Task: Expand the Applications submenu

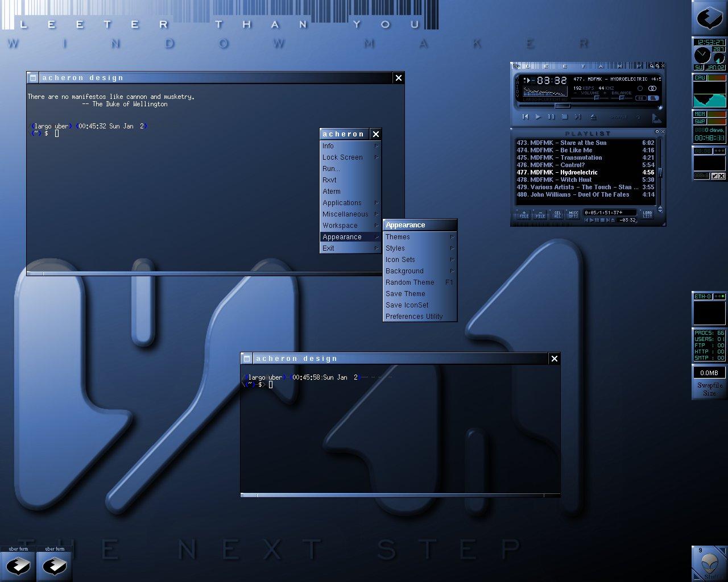Action: (350, 203)
